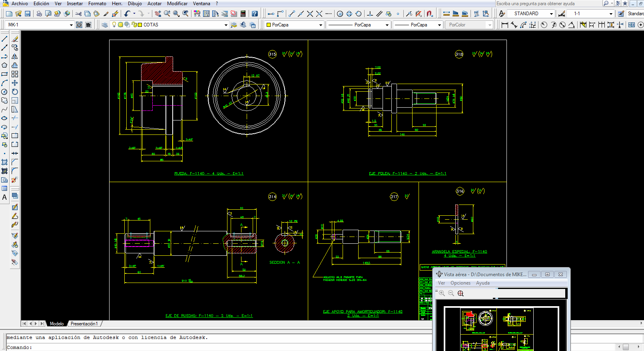Viewport: 644px width, 351px height.
Task: Open the Acotar menu
Action: [x=154, y=4]
